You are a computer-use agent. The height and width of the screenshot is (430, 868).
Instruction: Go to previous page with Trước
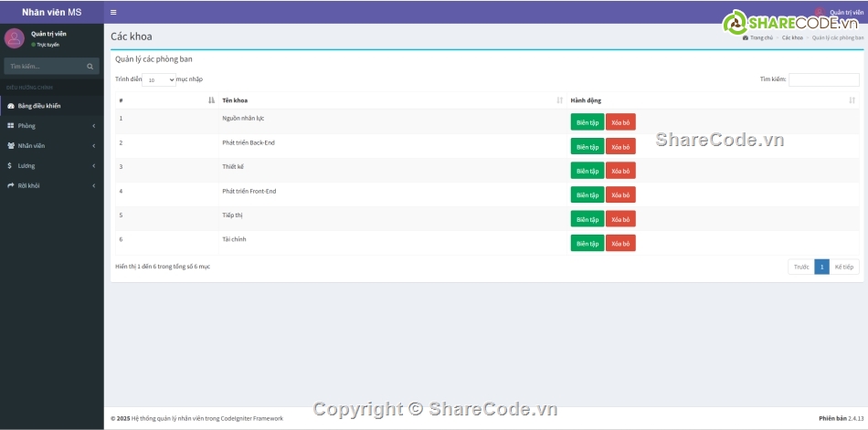pyautogui.click(x=801, y=267)
